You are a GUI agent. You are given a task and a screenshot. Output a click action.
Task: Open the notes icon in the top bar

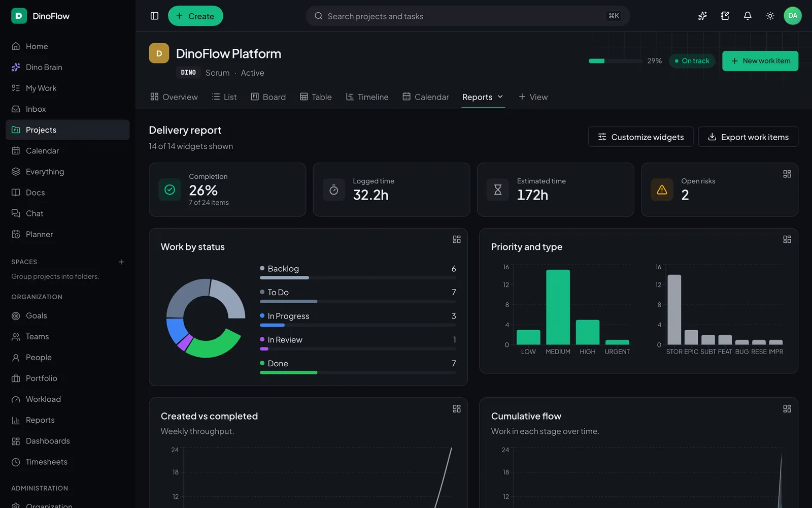pos(725,16)
